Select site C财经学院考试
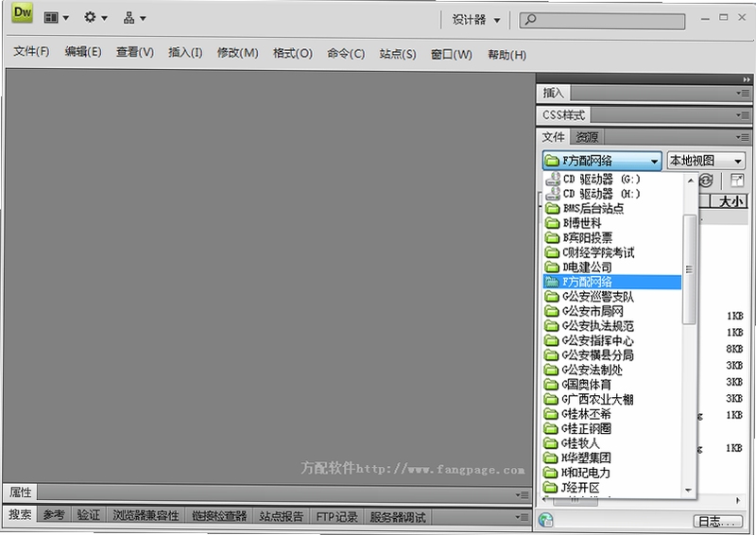The image size is (756, 535). tap(612, 252)
